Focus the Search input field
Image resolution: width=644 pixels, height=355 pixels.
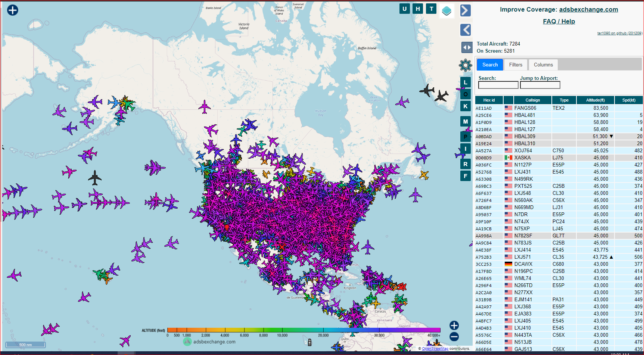[498, 85]
